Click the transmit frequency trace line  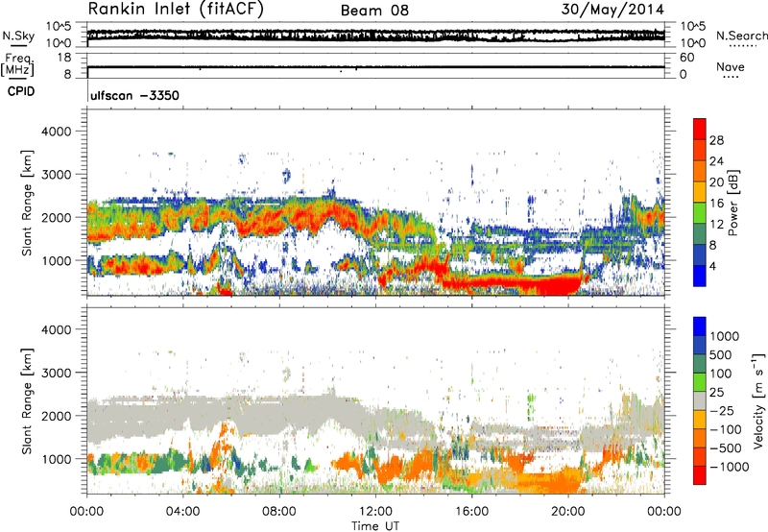(375, 66)
